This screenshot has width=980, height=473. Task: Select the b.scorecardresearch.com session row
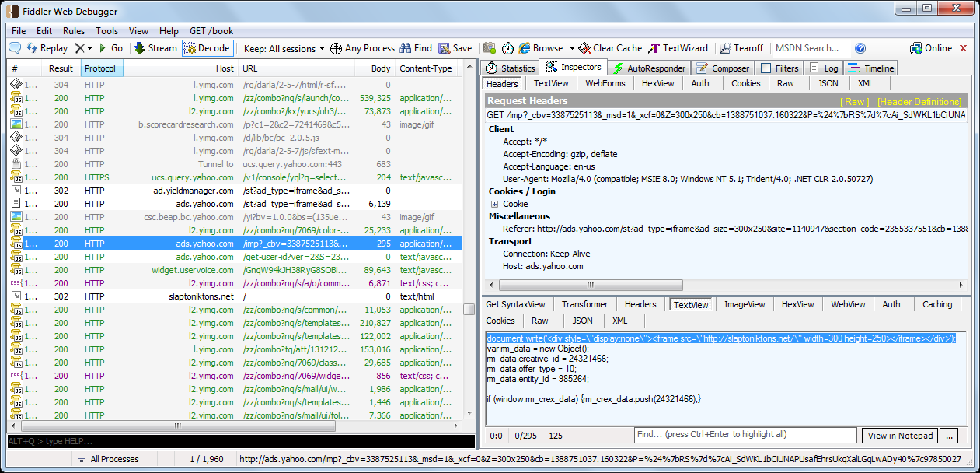[235, 124]
